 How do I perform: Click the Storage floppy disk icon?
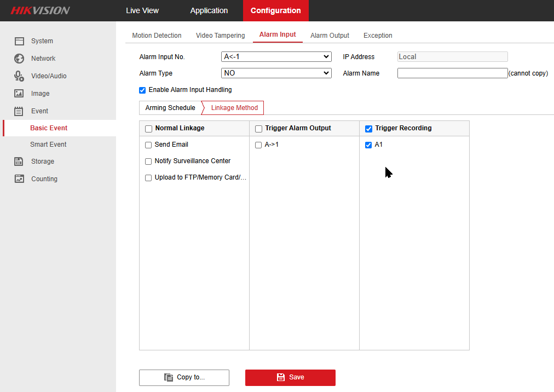19,162
